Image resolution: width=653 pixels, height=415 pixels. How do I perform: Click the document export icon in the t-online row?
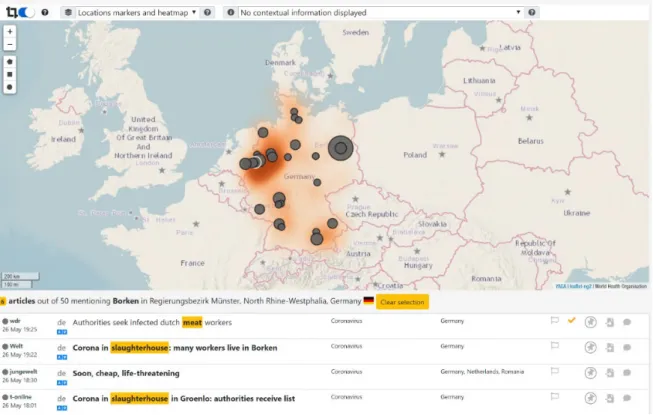click(610, 398)
